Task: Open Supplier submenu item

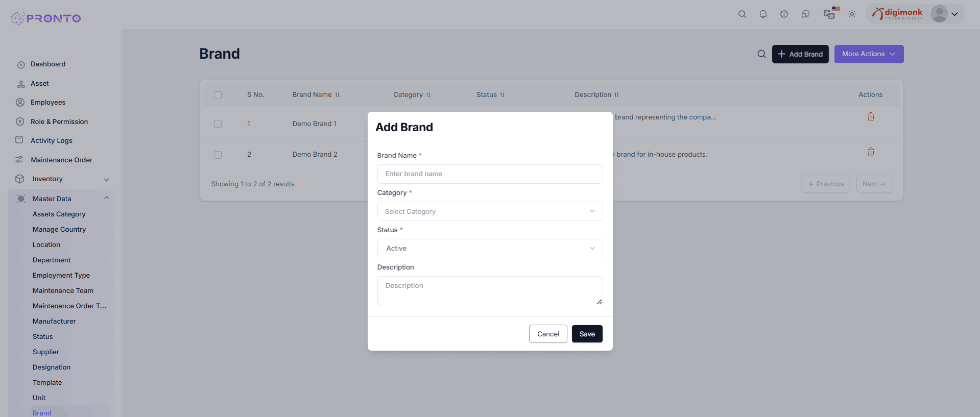Action: (46, 352)
